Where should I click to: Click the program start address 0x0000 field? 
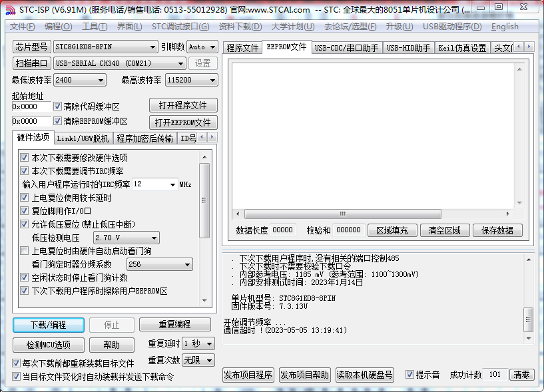tap(31, 106)
